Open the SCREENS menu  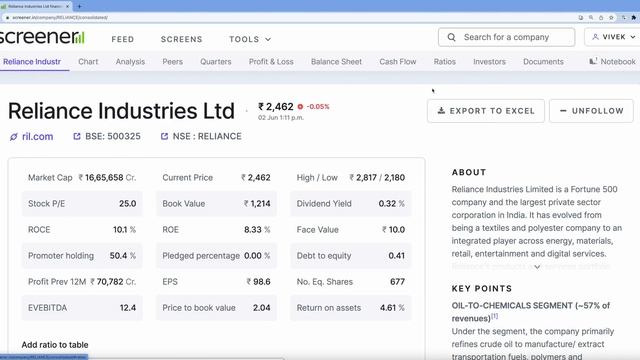click(182, 39)
